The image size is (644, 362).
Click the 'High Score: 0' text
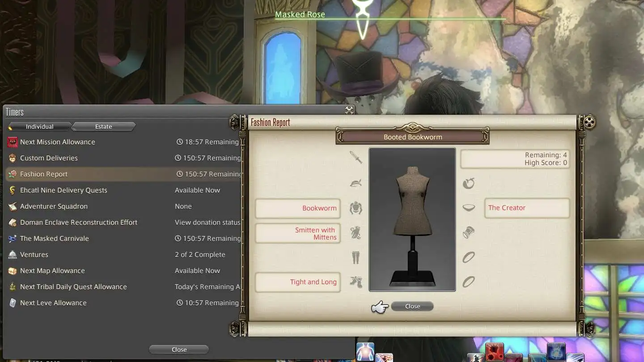pos(546,163)
